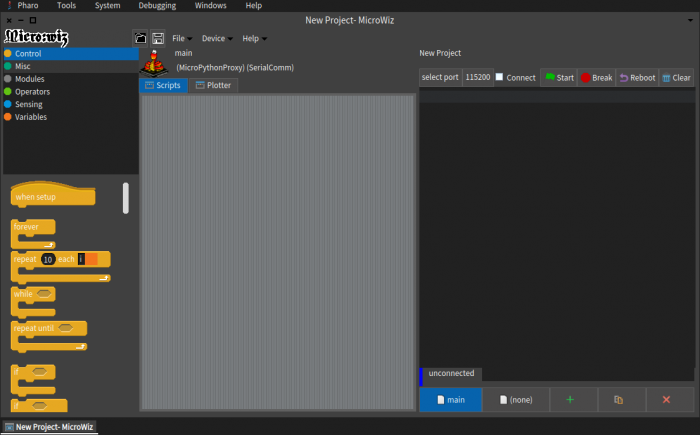Save project with the floppy disk icon
Viewport: 700px width, 435px height.
tap(158, 38)
